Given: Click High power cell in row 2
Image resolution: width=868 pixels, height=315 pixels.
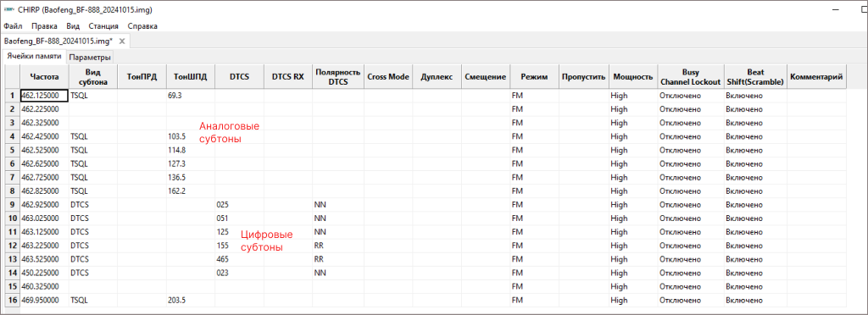Looking at the screenshot, I should [632, 109].
